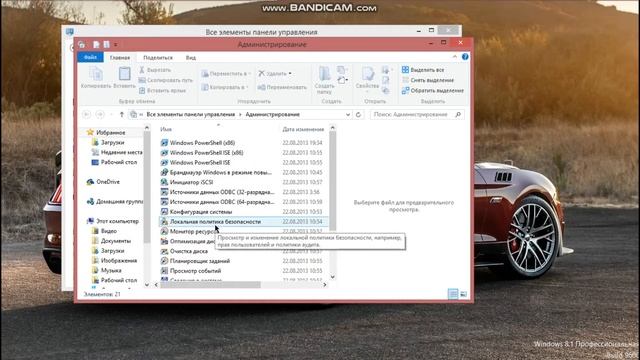Viewport: 640px width, 360px height.
Task: Click the Forward navigation arrow
Action: [100, 115]
